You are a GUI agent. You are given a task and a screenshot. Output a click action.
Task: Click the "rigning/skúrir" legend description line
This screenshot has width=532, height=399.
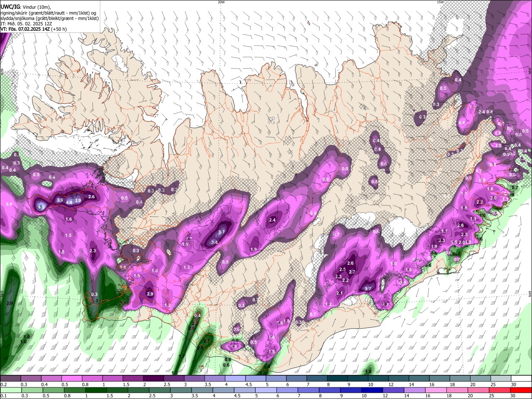pyautogui.click(x=48, y=12)
